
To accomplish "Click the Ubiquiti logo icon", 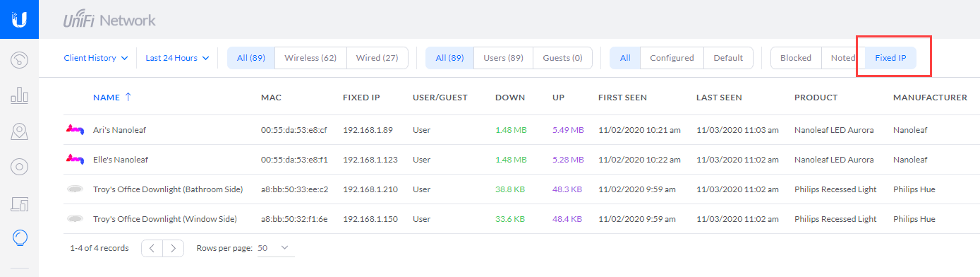I will click(19, 19).
